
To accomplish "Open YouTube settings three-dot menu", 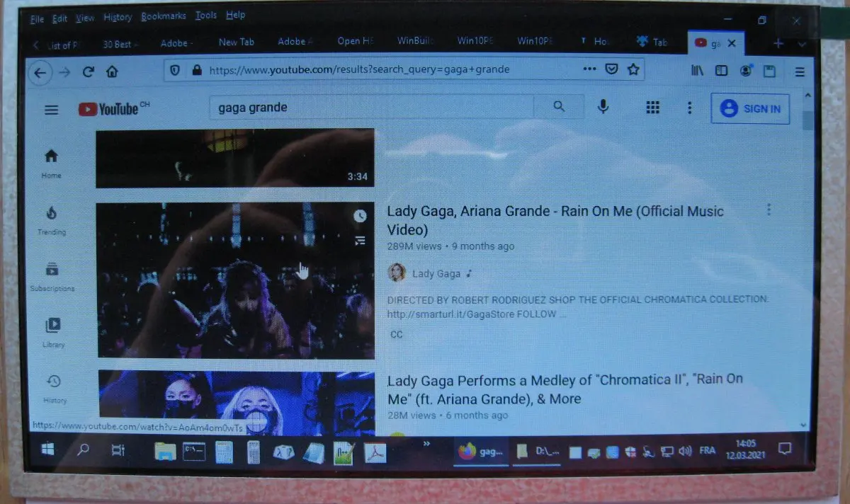I will pos(690,108).
